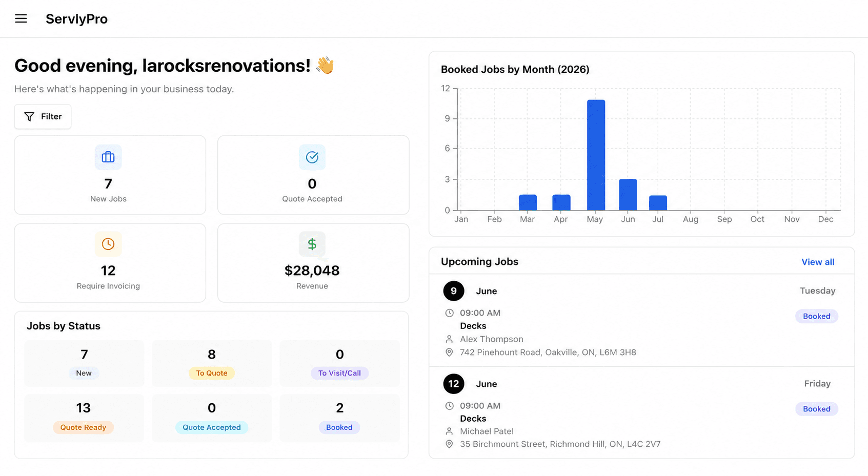Click the funnel icon in Filter
The width and height of the screenshot is (868, 476).
click(29, 117)
